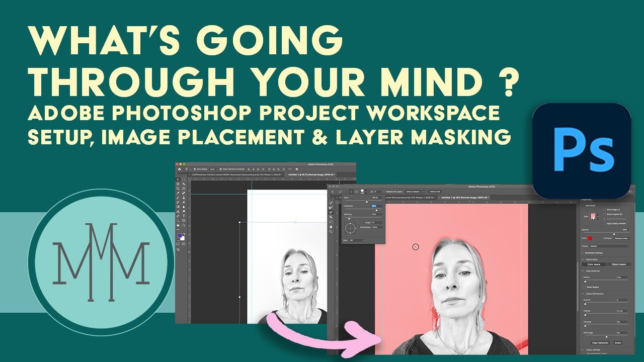
Task: Enable Auto-Select checkbox in left window
Action: (x=195, y=169)
